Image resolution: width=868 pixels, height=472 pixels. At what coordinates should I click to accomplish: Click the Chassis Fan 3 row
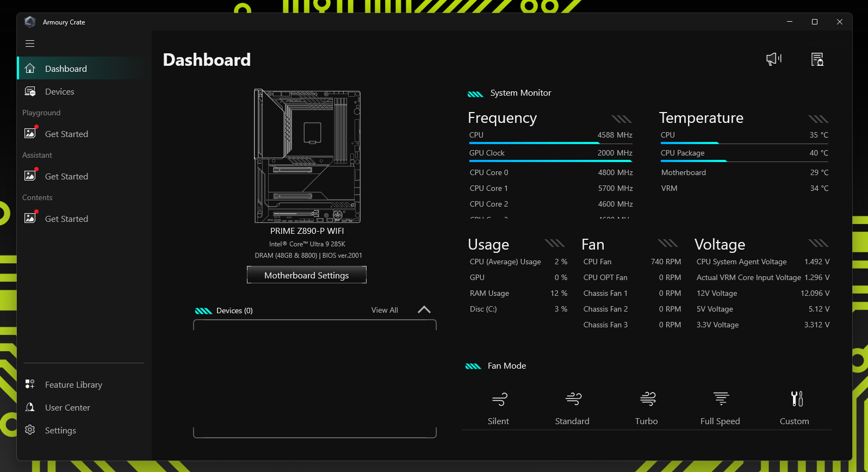point(632,325)
